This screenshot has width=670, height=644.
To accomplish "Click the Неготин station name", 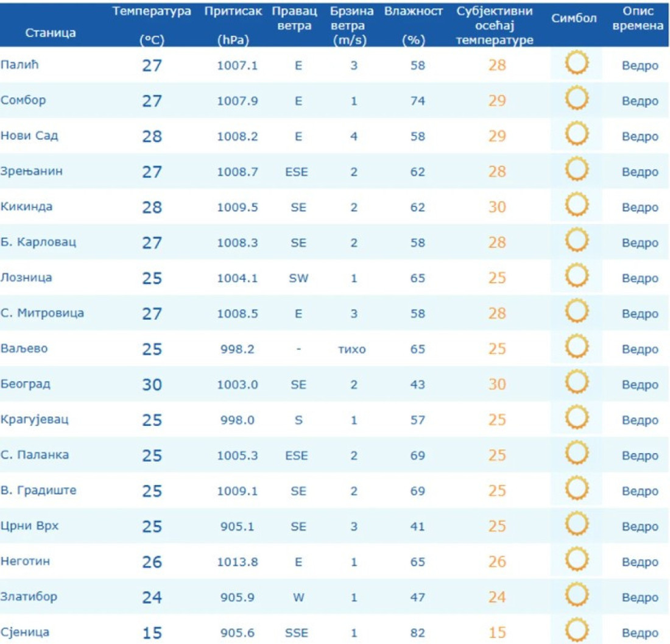I will click(25, 562).
